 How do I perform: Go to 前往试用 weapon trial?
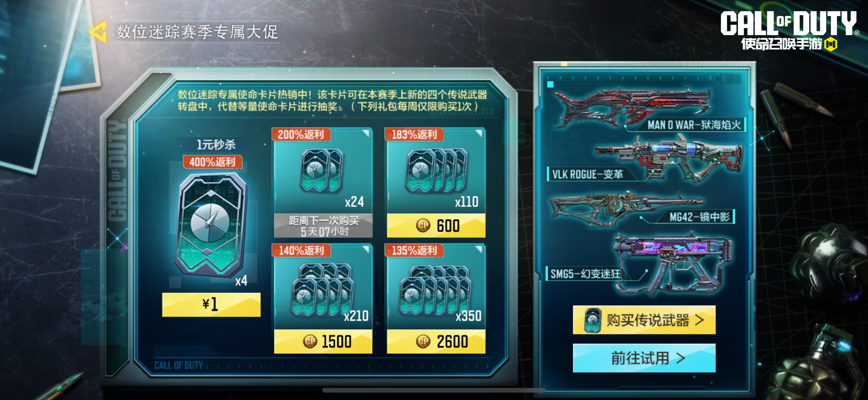pos(644,358)
